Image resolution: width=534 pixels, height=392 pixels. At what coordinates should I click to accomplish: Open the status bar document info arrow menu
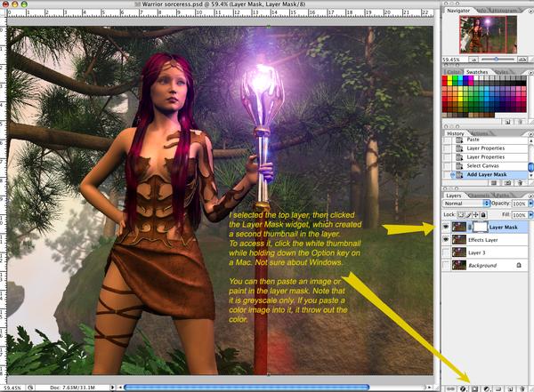[112, 388]
